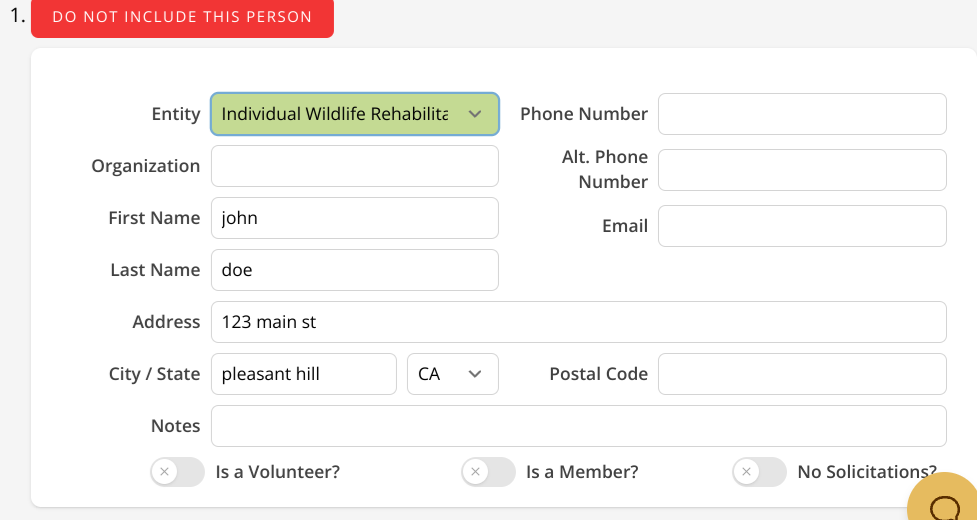Click into the Email field

[801, 226]
